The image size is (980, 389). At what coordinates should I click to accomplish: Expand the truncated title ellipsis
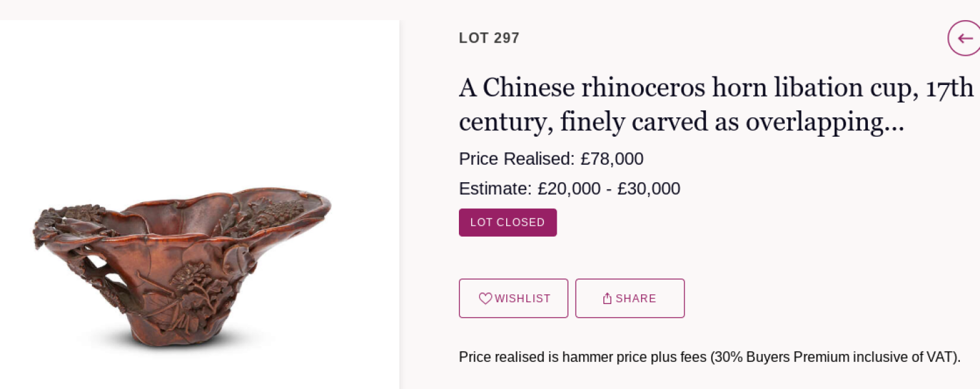pyautogui.click(x=894, y=123)
